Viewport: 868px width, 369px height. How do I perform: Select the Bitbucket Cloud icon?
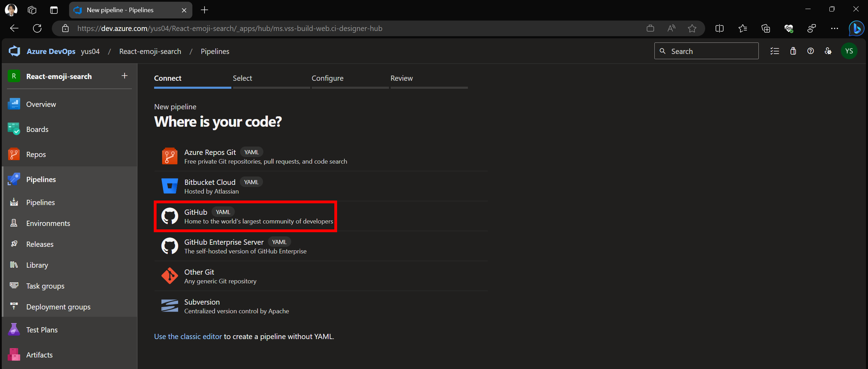coord(170,186)
